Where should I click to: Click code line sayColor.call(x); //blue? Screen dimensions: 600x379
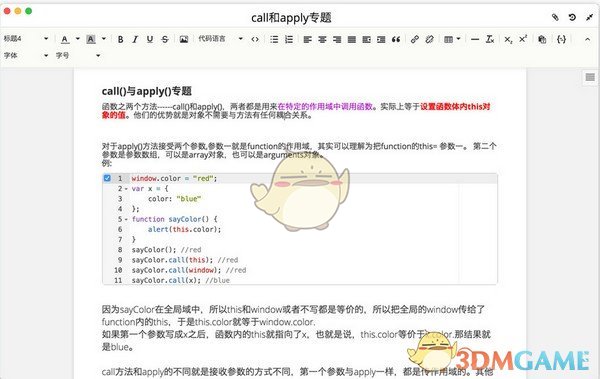[x=181, y=280]
